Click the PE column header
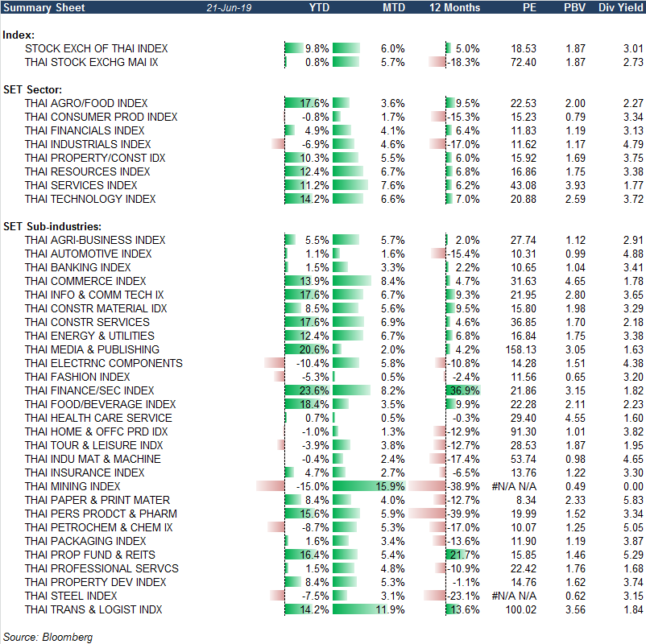 (529, 7)
